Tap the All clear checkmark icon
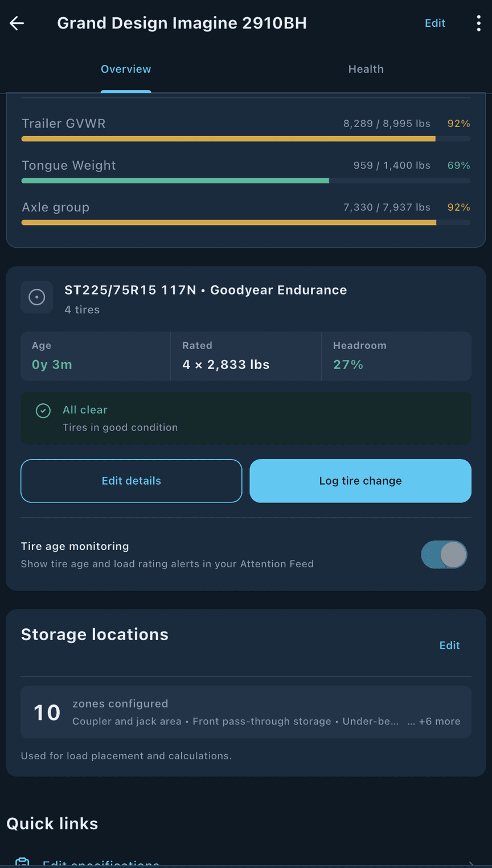This screenshot has height=868, width=492. [43, 411]
